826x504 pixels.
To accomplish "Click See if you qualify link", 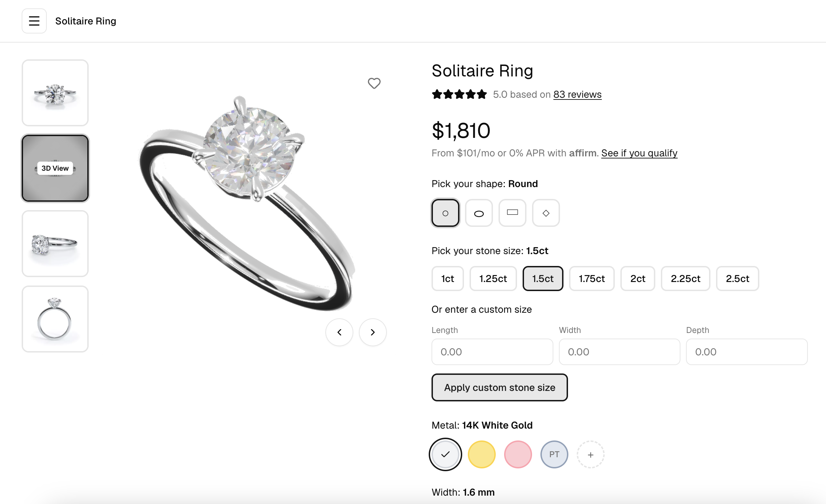I will 639,153.
